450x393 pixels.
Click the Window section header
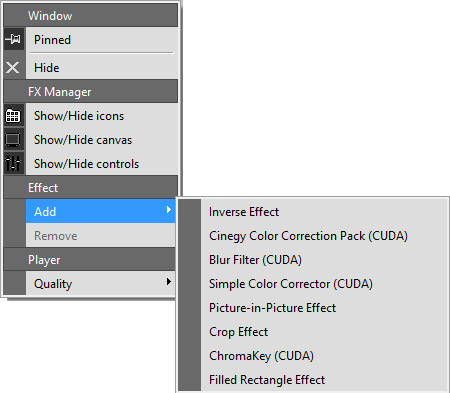91,15
